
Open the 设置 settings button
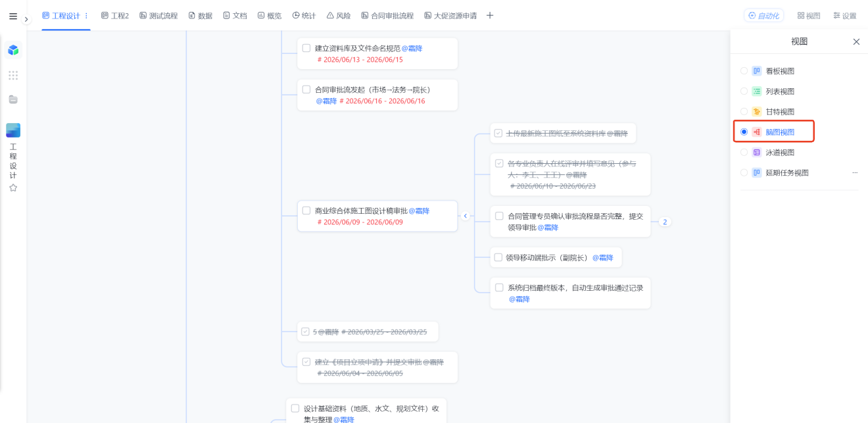(x=845, y=16)
